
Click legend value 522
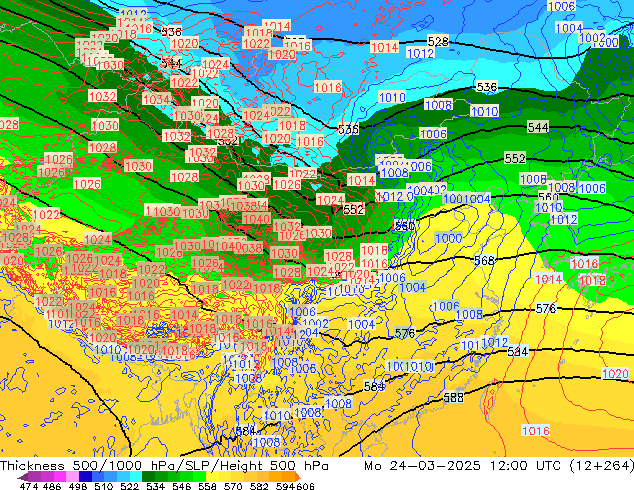[130, 486]
